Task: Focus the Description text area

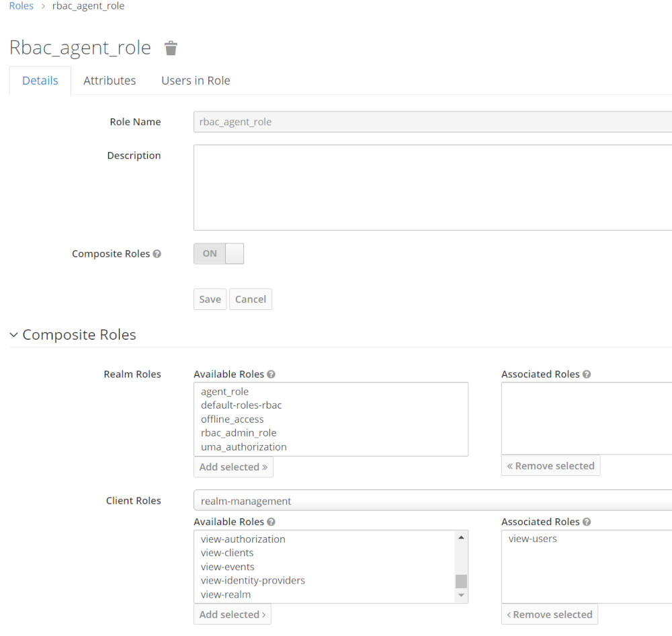Action: pos(433,188)
